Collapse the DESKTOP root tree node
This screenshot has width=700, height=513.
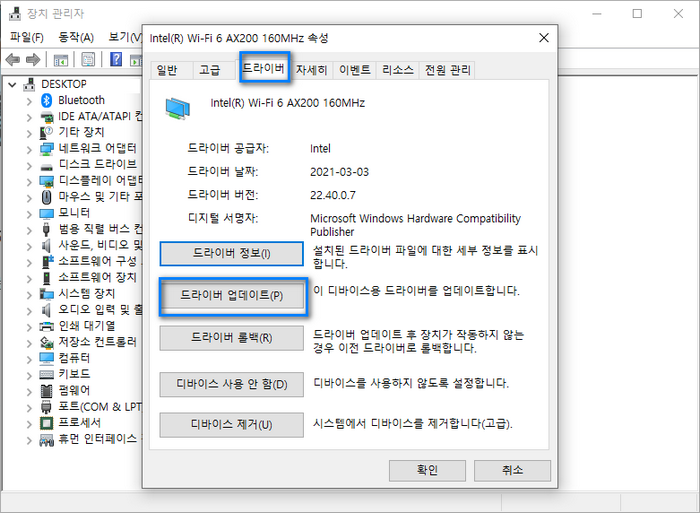12,84
